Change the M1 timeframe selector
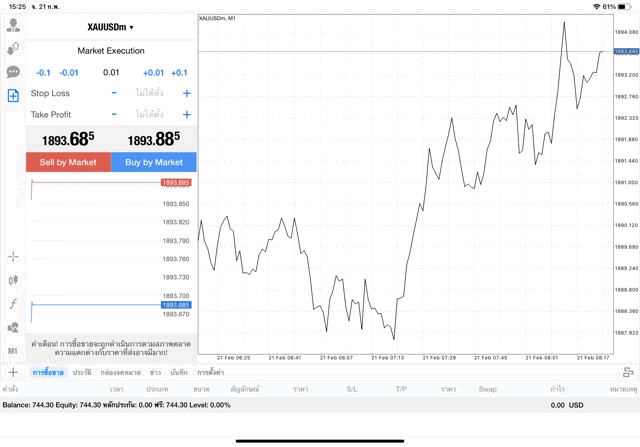640x447 pixels. [x=13, y=351]
